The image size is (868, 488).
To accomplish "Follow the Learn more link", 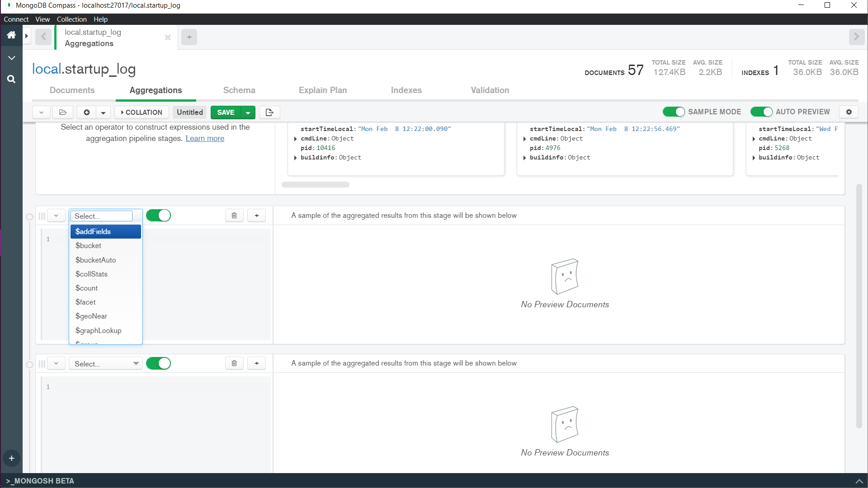I will tap(205, 138).
